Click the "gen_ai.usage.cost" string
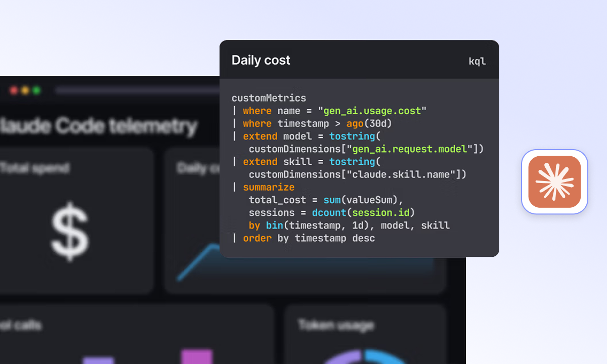Image resolution: width=607 pixels, height=364 pixels. pyautogui.click(x=372, y=111)
